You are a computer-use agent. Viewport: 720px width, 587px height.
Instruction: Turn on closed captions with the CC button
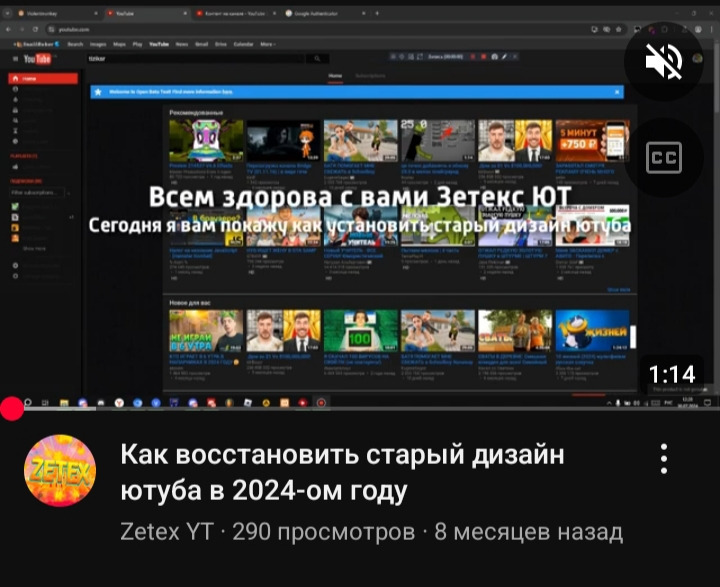664,157
